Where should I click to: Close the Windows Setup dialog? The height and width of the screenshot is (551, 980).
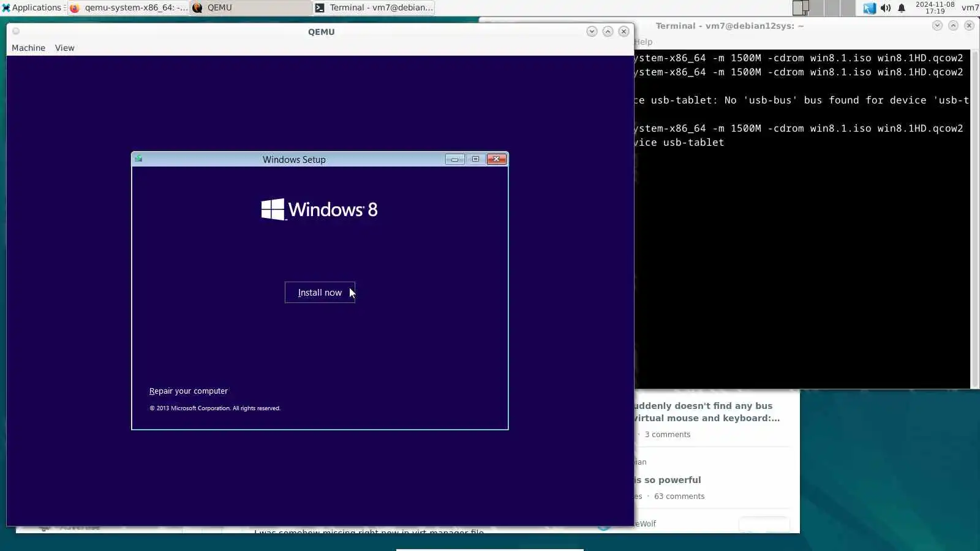[497, 159]
